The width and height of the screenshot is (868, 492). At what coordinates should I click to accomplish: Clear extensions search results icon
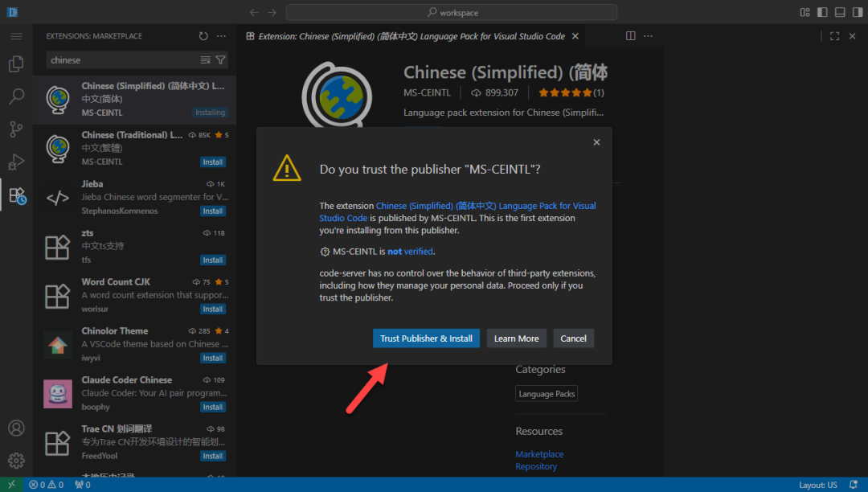coord(206,60)
